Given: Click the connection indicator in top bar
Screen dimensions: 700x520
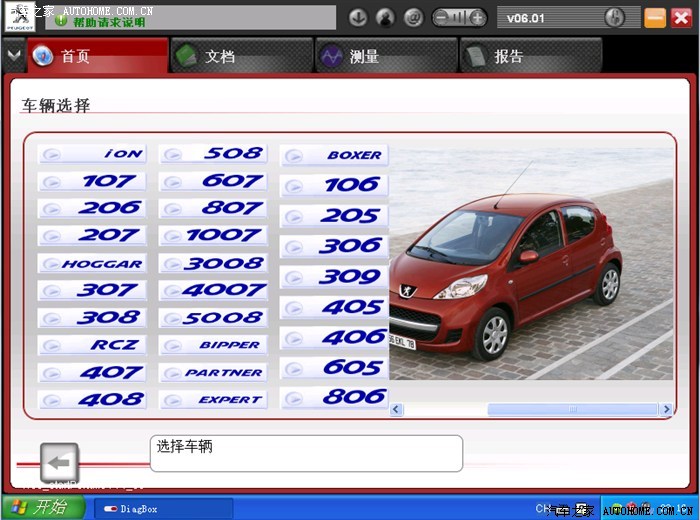Looking at the screenshot, I should tap(459, 17).
